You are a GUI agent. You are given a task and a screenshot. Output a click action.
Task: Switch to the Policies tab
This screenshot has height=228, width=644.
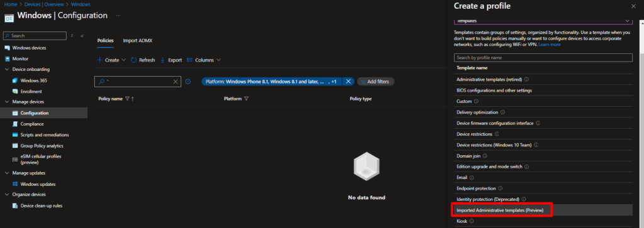coord(105,41)
